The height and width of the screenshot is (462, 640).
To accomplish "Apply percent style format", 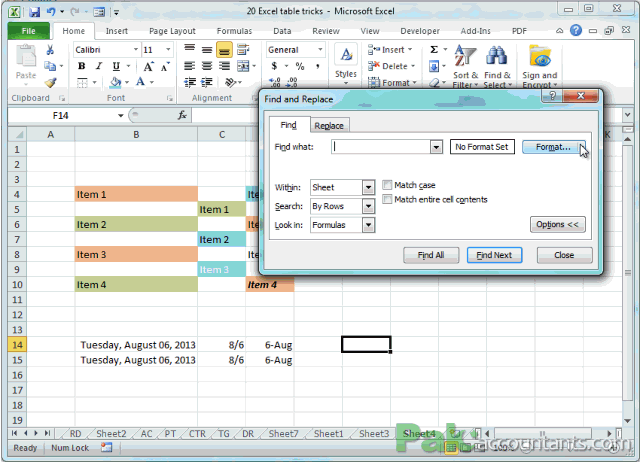I will point(300,66).
